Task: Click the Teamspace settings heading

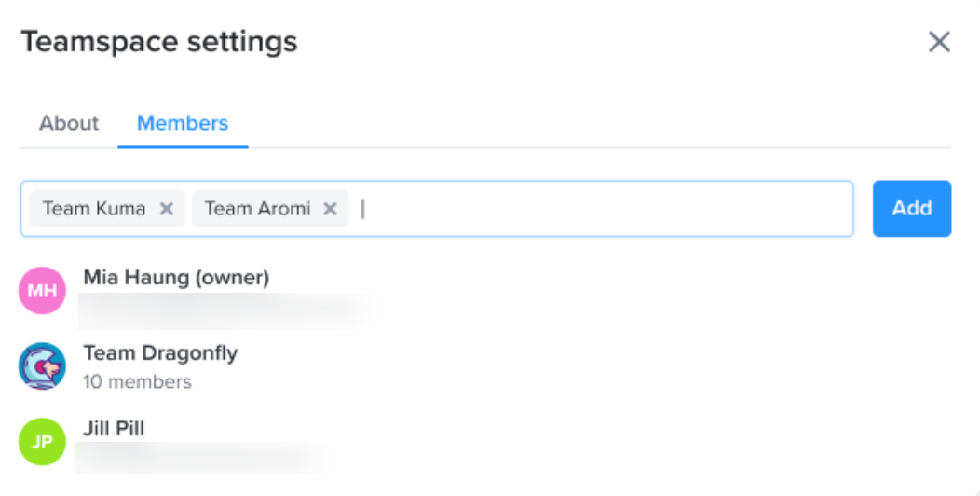Action: (x=159, y=43)
